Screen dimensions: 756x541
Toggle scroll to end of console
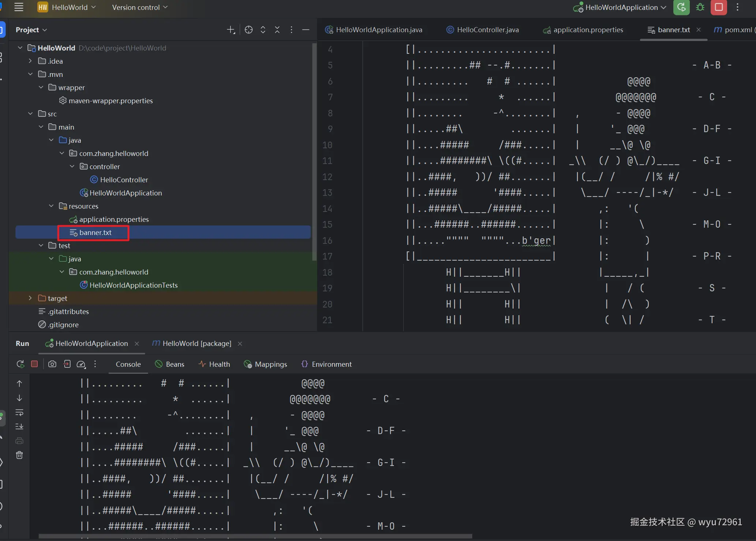pyautogui.click(x=19, y=426)
